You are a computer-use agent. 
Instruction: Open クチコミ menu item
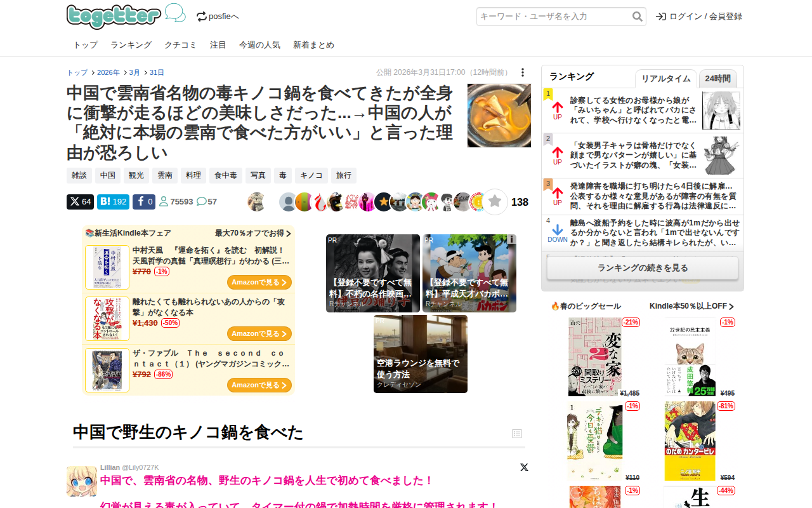coord(181,45)
